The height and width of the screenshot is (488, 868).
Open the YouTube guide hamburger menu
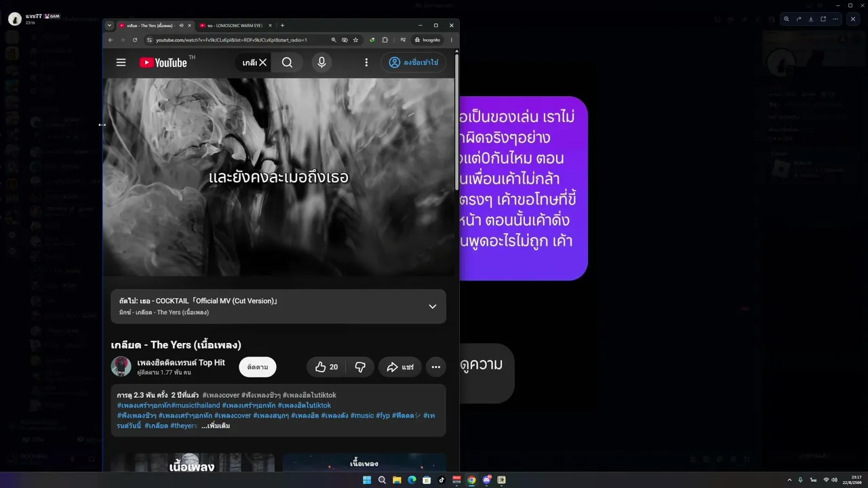click(x=121, y=62)
